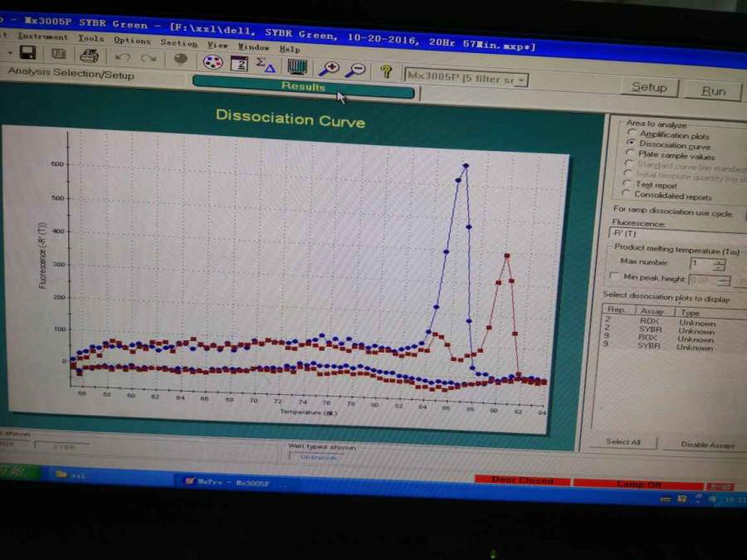Click the full screen plate view icon
The image size is (747, 560).
coord(297,67)
